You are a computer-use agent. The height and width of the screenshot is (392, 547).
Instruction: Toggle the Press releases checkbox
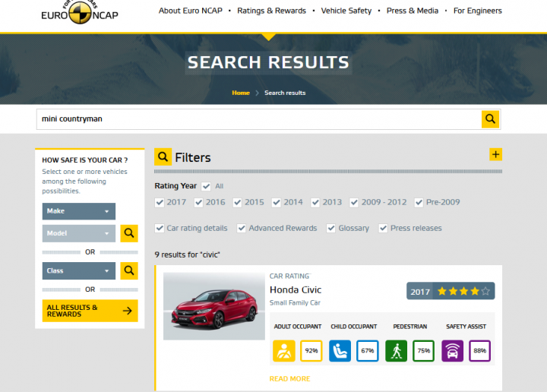coord(383,228)
